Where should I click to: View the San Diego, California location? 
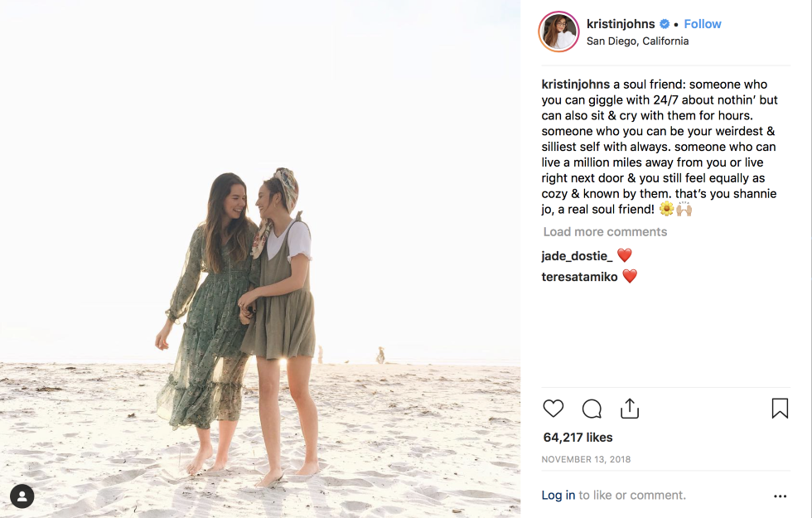tap(637, 41)
